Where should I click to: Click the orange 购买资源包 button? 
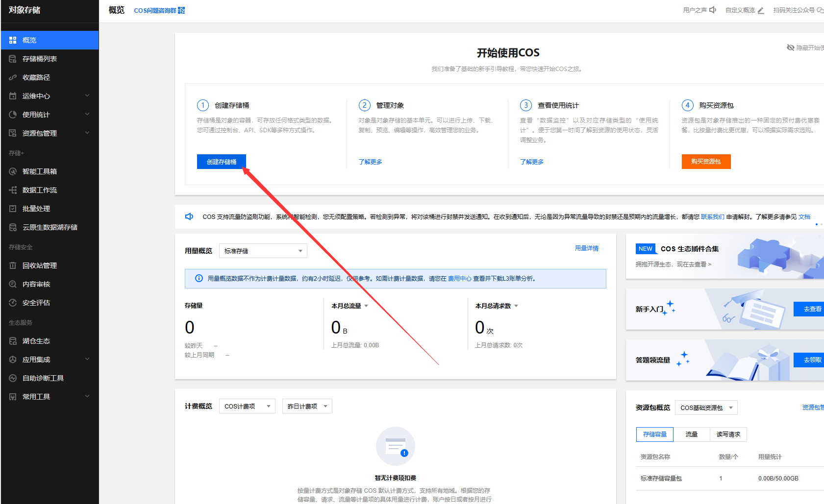click(x=706, y=162)
